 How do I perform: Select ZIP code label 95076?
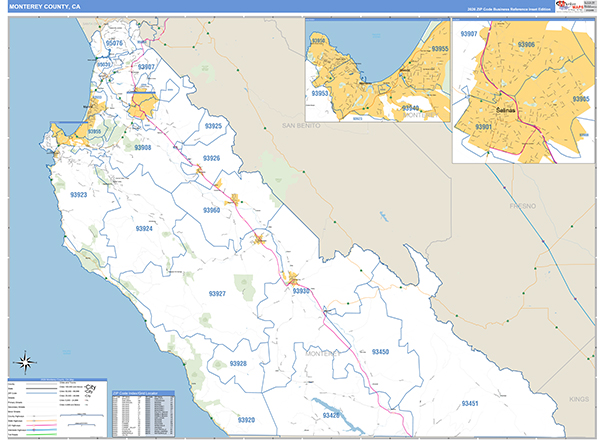coord(114,43)
